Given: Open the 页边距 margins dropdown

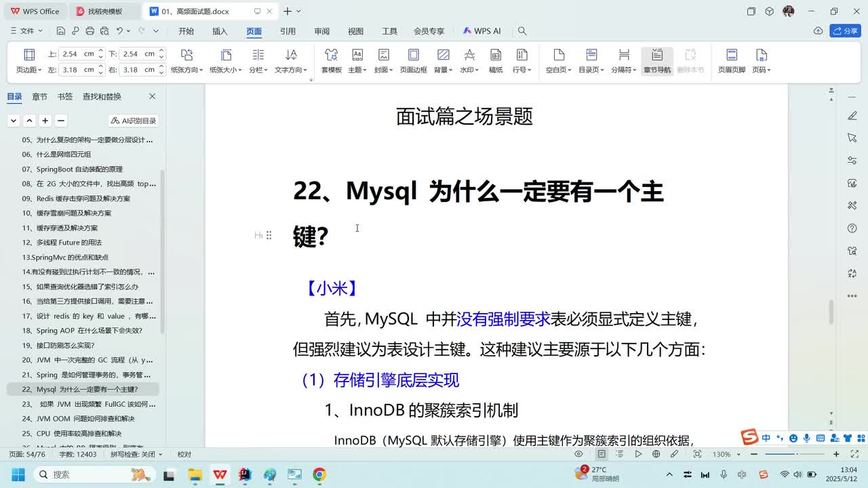Looking at the screenshot, I should pos(28,61).
